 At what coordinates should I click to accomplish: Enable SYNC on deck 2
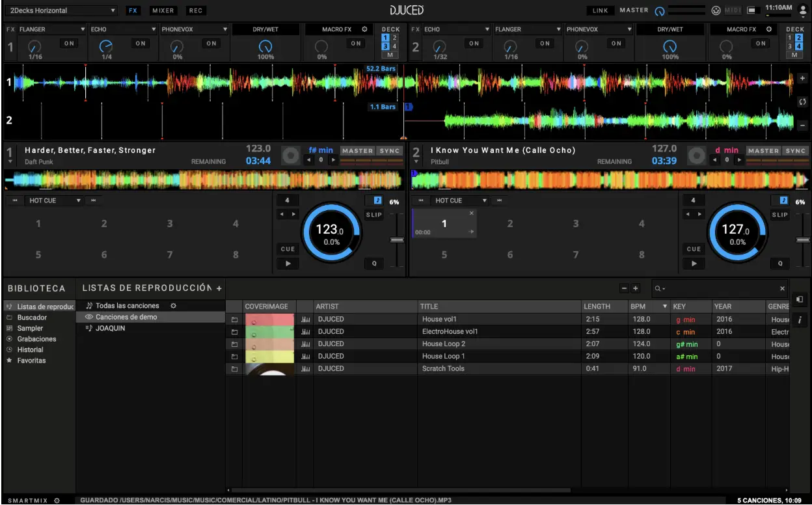coord(795,151)
